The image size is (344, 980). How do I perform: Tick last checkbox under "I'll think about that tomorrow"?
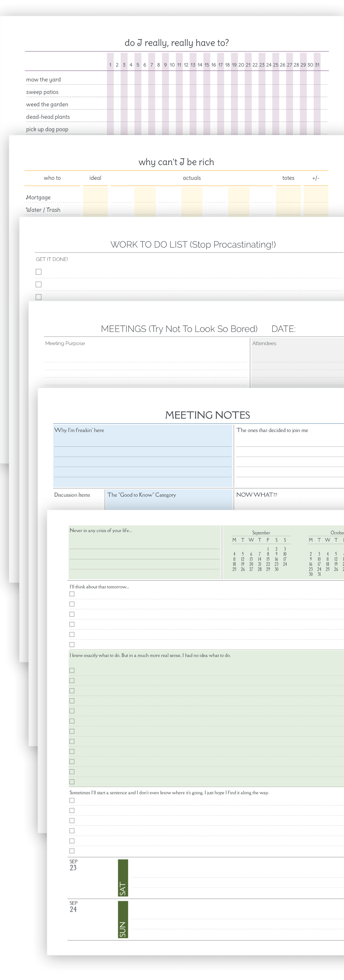(x=72, y=644)
